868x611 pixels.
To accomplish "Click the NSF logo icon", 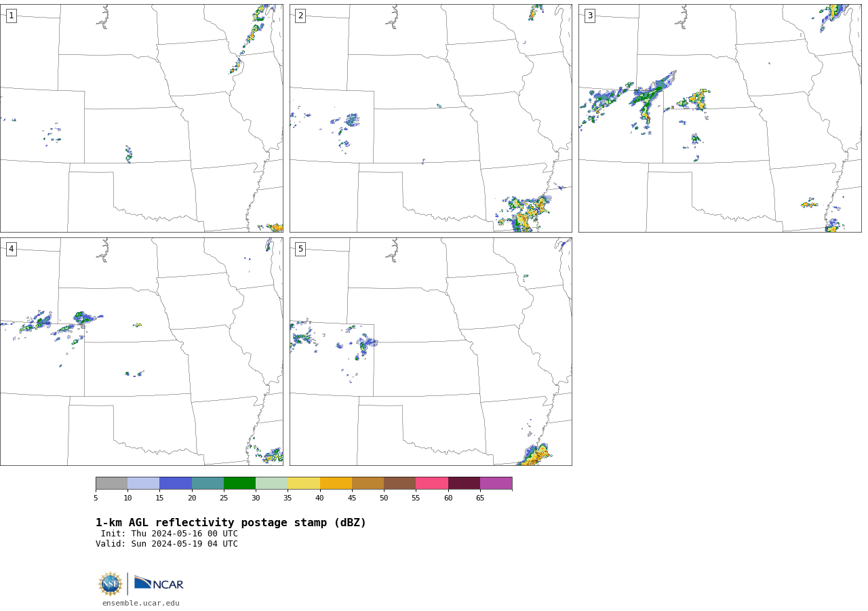I will point(111,584).
